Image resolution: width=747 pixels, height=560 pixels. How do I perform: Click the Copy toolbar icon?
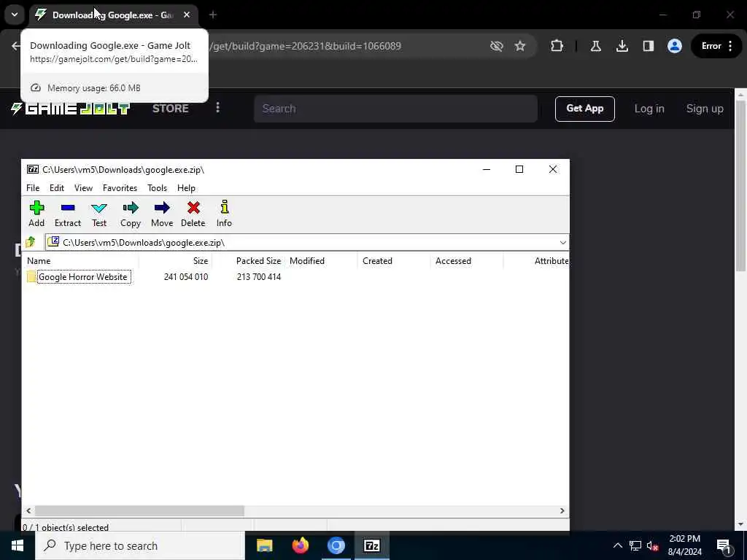[x=130, y=214]
